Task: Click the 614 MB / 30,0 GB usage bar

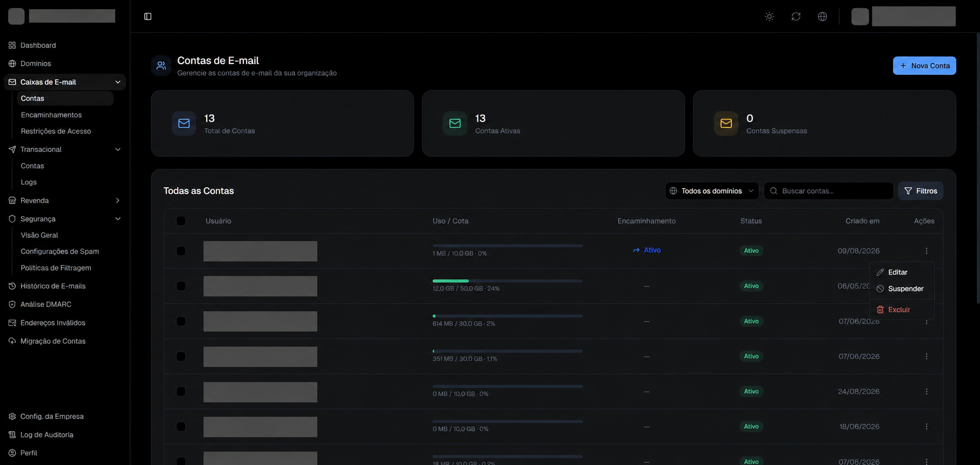Action: click(x=507, y=316)
